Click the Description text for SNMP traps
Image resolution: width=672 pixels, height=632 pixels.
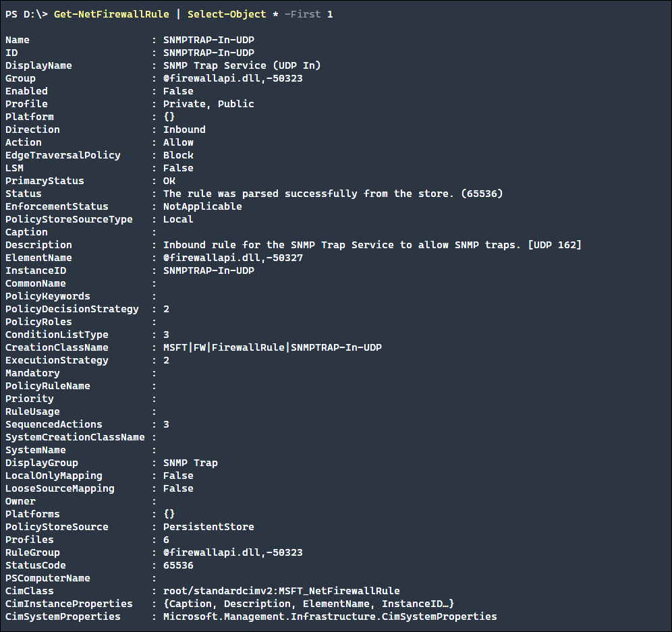(372, 245)
